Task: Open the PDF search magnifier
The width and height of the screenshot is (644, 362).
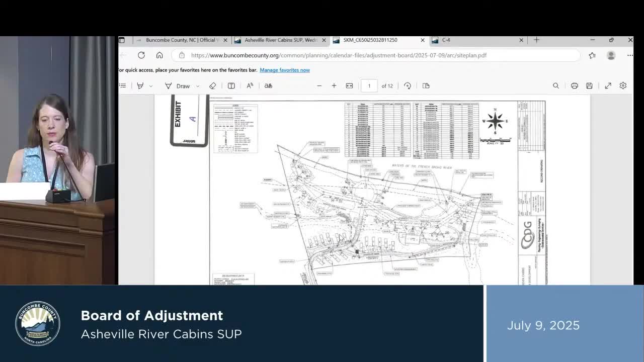Action: coord(556,86)
